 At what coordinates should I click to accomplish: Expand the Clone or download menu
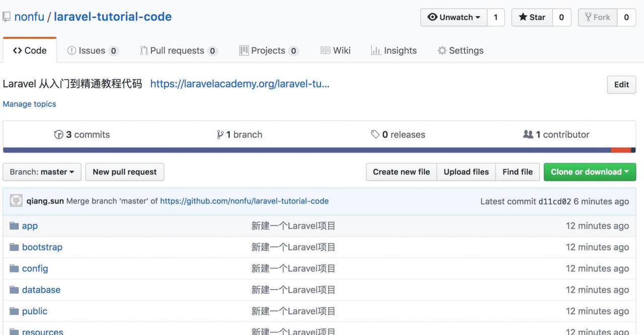point(590,172)
